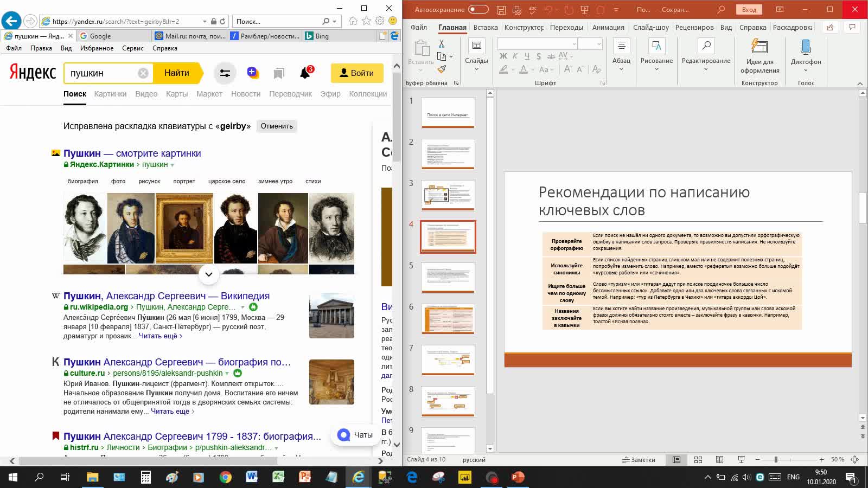Apply italic К formatting in PowerPoint
The height and width of the screenshot is (488, 868).
click(515, 56)
